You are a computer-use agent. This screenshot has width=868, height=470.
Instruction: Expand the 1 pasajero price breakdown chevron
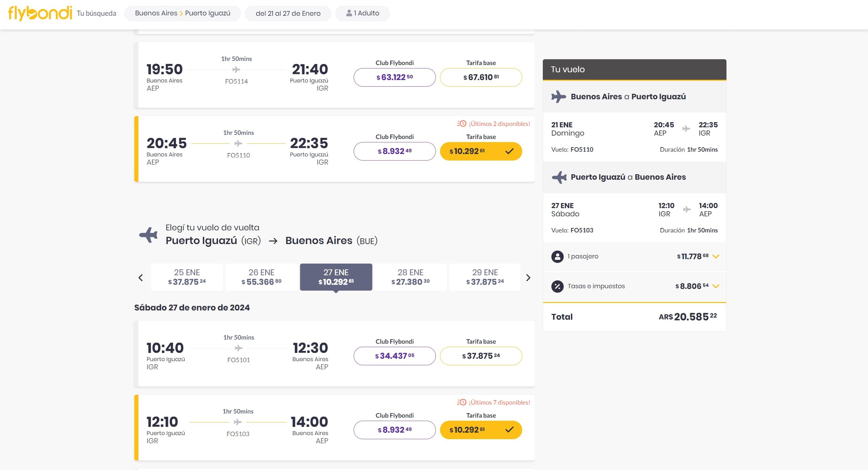point(716,256)
